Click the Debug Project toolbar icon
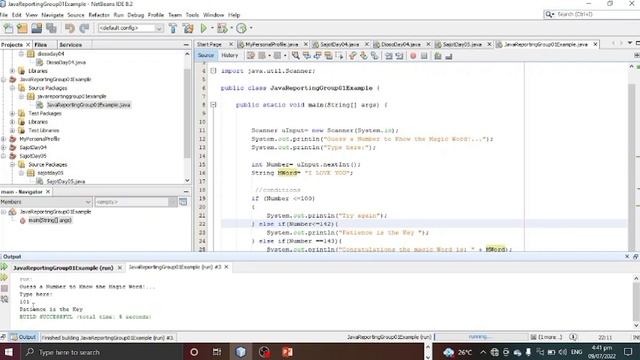The width and height of the screenshot is (640, 360). 222,28
